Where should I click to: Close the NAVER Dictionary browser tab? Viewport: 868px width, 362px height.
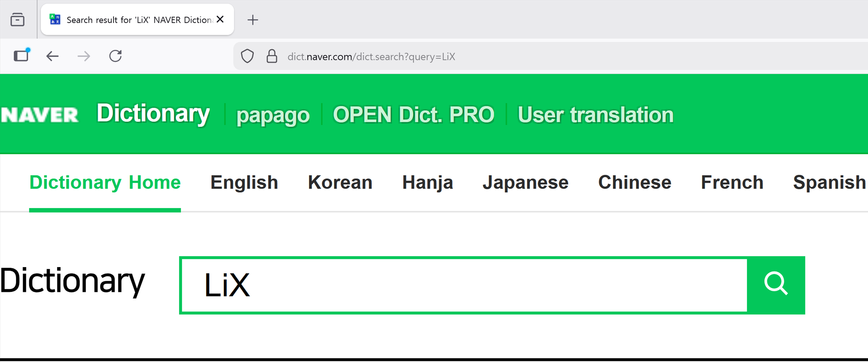coord(220,19)
